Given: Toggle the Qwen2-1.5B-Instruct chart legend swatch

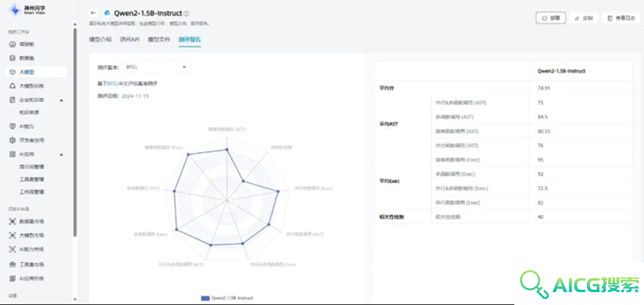Looking at the screenshot, I should click(x=205, y=298).
